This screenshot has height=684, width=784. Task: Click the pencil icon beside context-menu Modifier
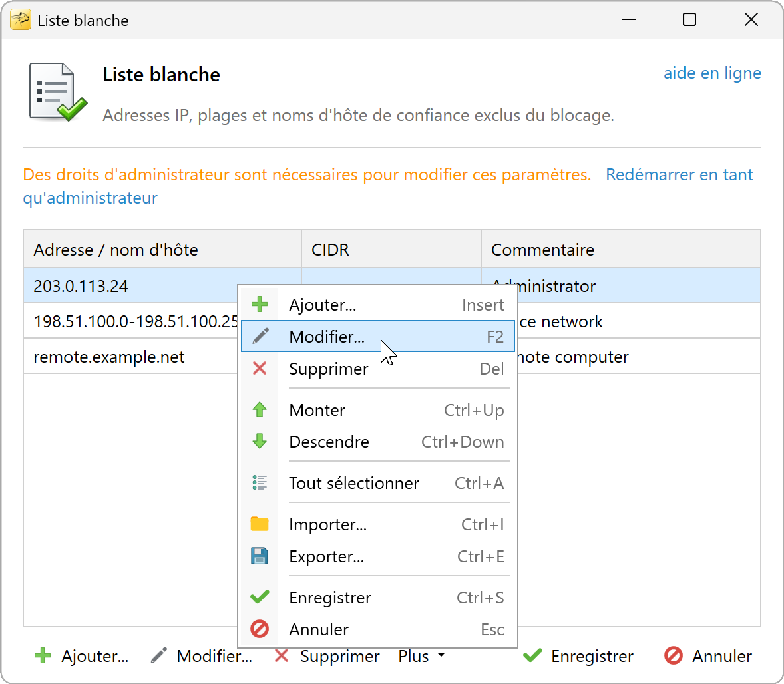260,336
